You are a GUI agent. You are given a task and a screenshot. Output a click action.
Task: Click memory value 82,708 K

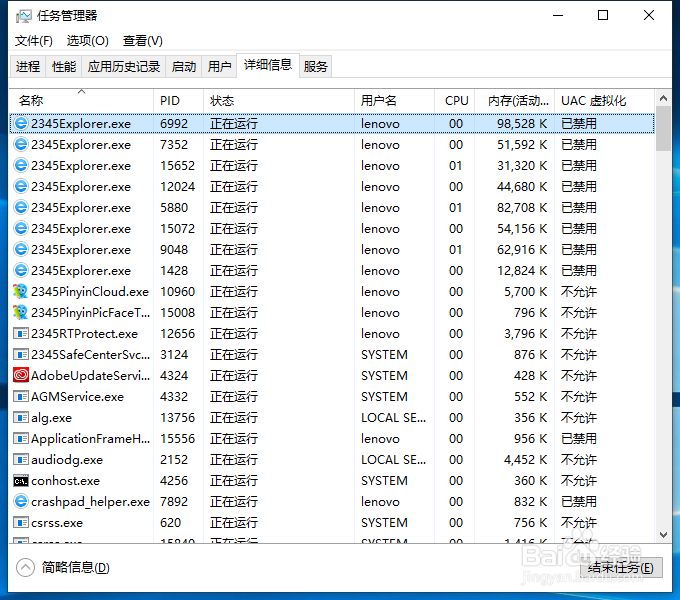tap(522, 208)
